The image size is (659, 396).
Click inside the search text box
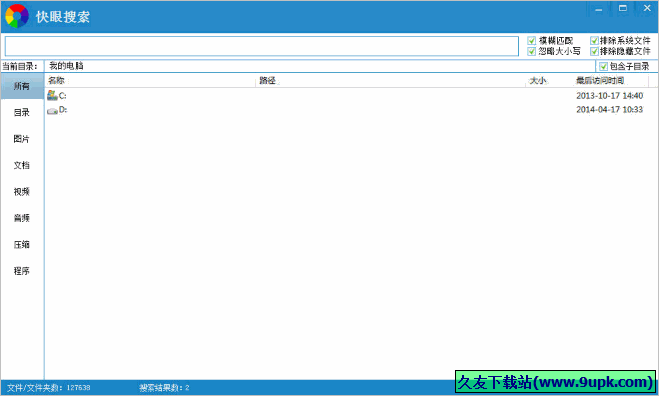click(261, 46)
